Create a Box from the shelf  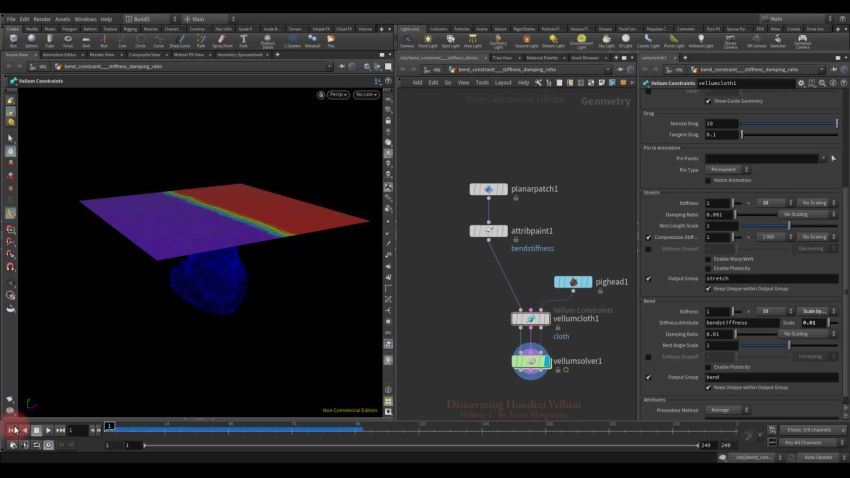click(x=13, y=41)
